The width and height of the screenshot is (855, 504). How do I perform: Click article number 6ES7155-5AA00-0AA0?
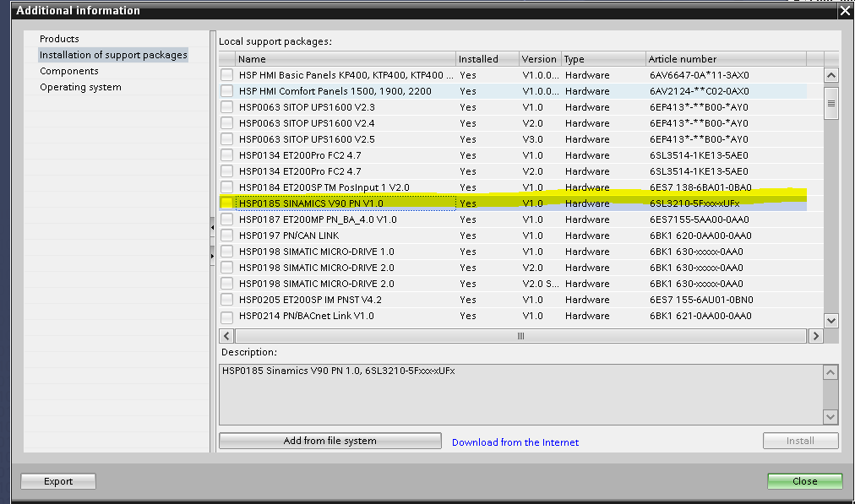coord(699,219)
